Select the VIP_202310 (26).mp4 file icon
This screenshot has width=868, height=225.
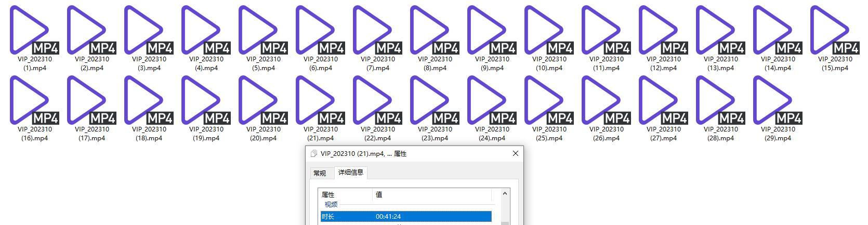tap(606, 100)
